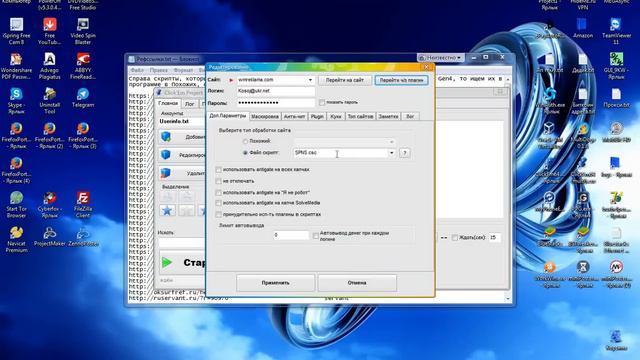640x360 pixels.
Task: Open the Free YouTube downloader desktop icon
Action: click(x=49, y=31)
